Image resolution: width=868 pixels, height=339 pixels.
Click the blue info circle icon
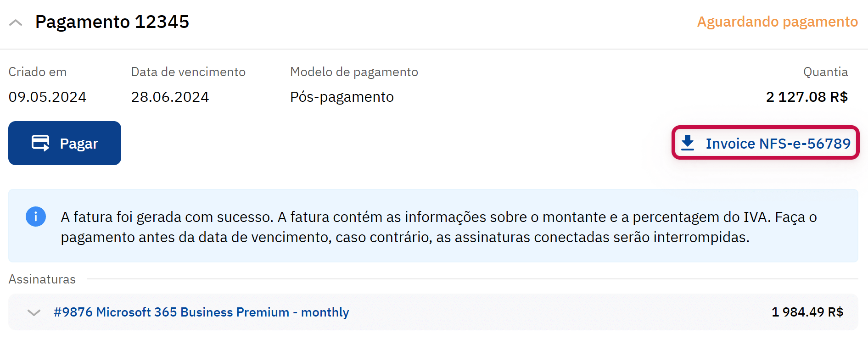36,217
